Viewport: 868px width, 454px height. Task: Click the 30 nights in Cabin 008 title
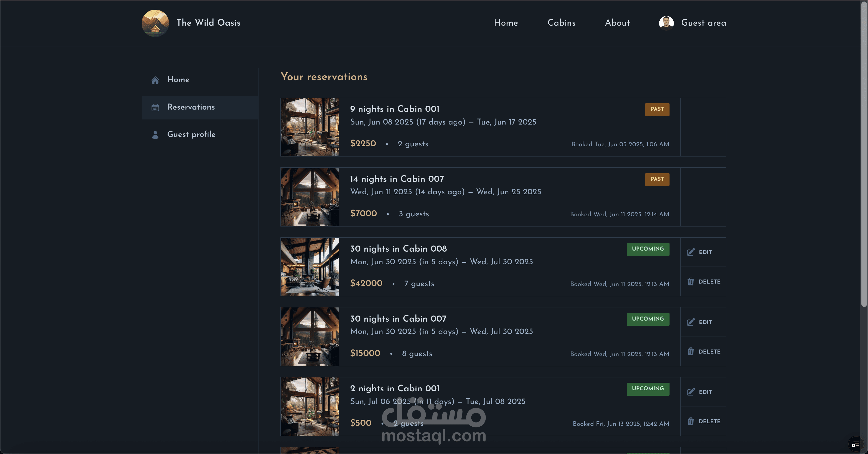tap(398, 249)
